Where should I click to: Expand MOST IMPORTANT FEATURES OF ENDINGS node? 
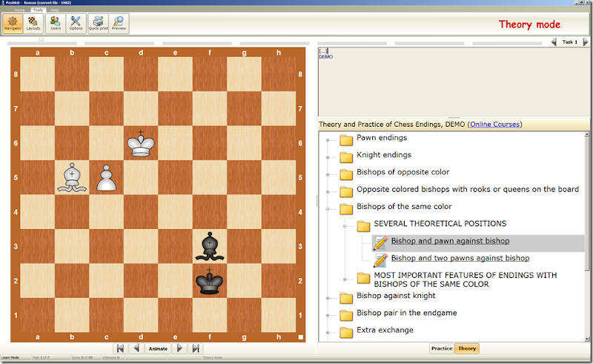(x=345, y=279)
